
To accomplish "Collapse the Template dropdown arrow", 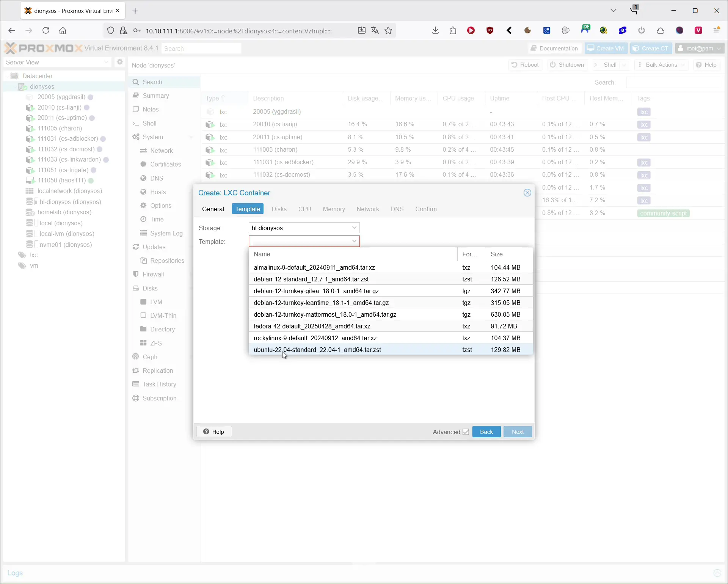I will pyautogui.click(x=354, y=242).
